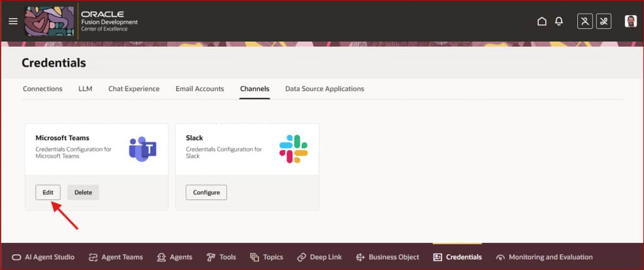Select Credentials in bottom navigation

(458, 257)
